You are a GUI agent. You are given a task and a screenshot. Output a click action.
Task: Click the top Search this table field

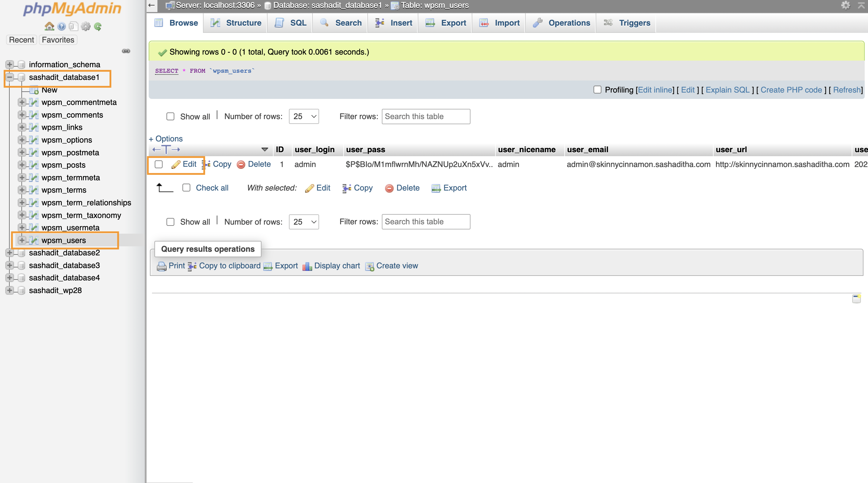coord(426,117)
